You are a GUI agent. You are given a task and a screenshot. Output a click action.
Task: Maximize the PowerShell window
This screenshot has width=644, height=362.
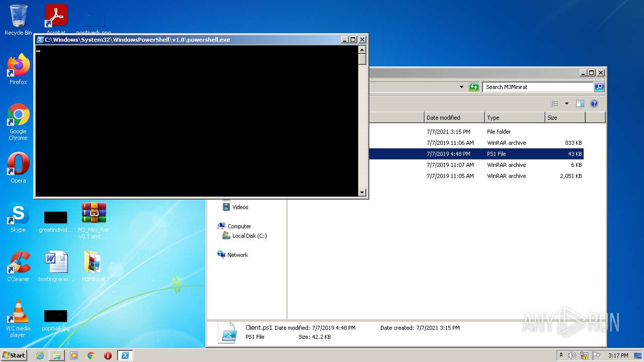pyautogui.click(x=353, y=40)
